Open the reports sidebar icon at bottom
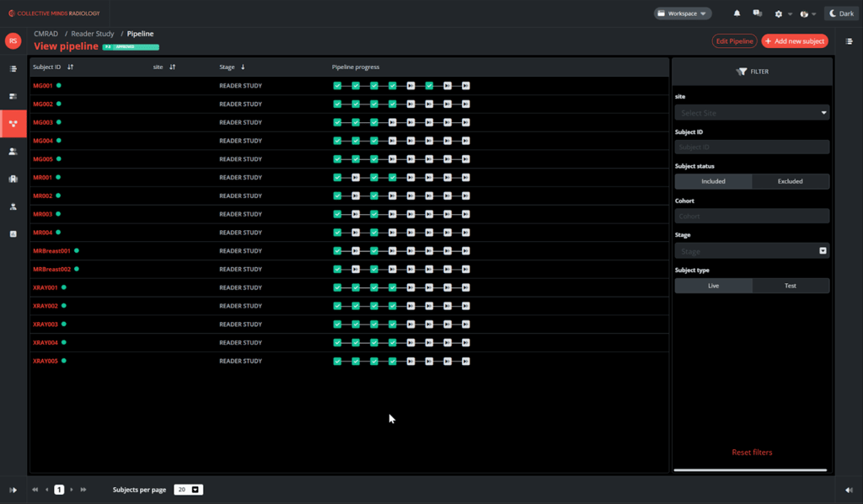Viewport: 863px width, 504px height. point(13,233)
